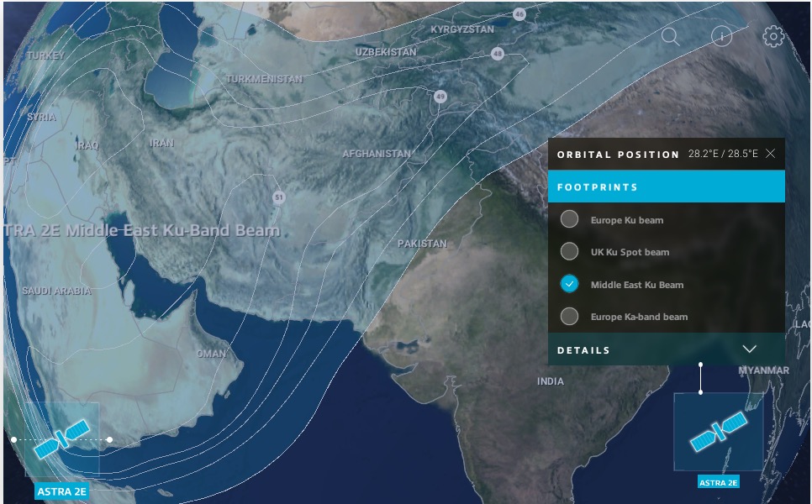Click the Europe Ka-band beam label text

(x=639, y=317)
